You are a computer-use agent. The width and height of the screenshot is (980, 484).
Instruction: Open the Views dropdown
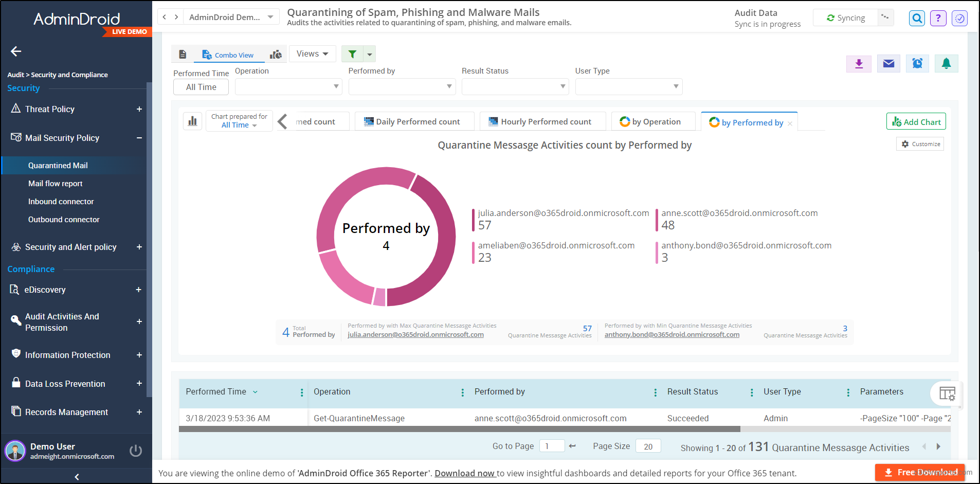coord(312,53)
